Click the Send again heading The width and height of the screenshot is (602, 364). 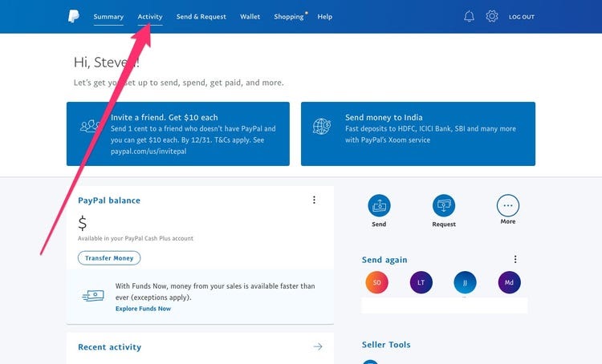tap(384, 260)
